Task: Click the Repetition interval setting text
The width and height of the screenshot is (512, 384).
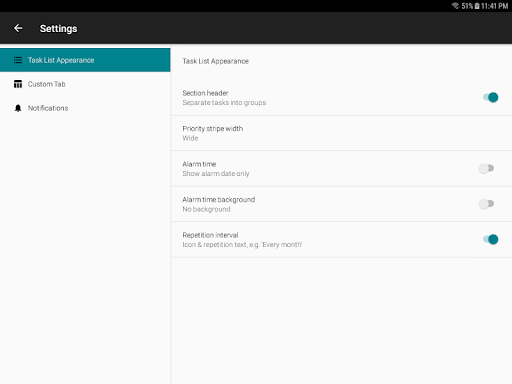Action: pos(210,235)
